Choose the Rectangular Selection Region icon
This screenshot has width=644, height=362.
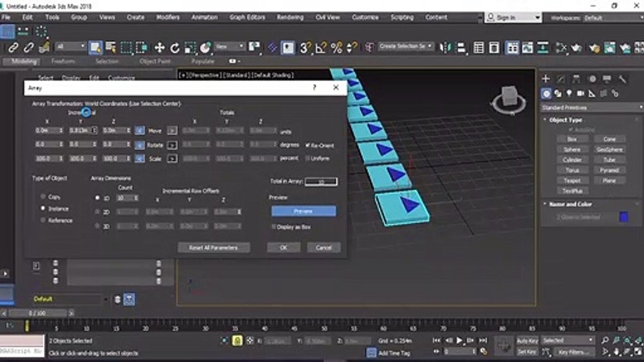[126, 48]
